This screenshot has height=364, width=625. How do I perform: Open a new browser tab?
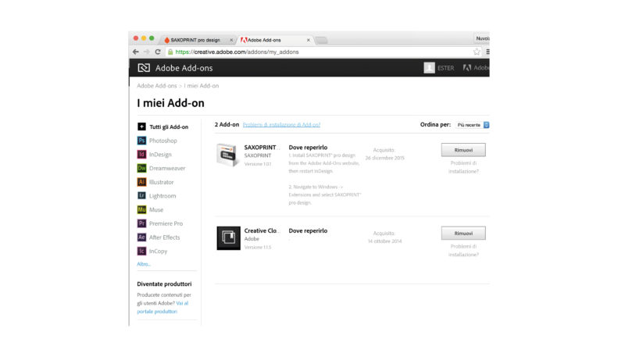click(x=321, y=41)
